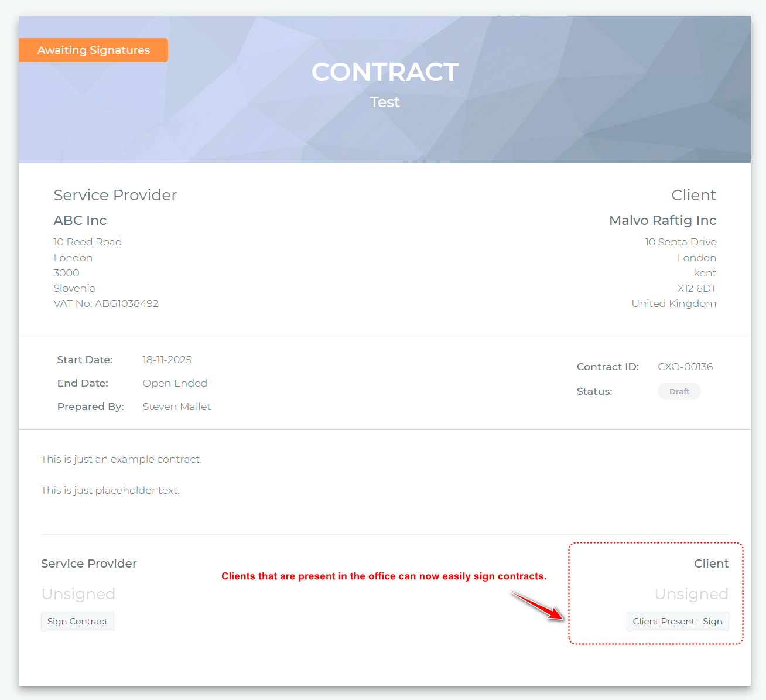The image size is (766, 700).
Task: Select Steven Mallet in Prepared By
Action: pyautogui.click(x=176, y=406)
